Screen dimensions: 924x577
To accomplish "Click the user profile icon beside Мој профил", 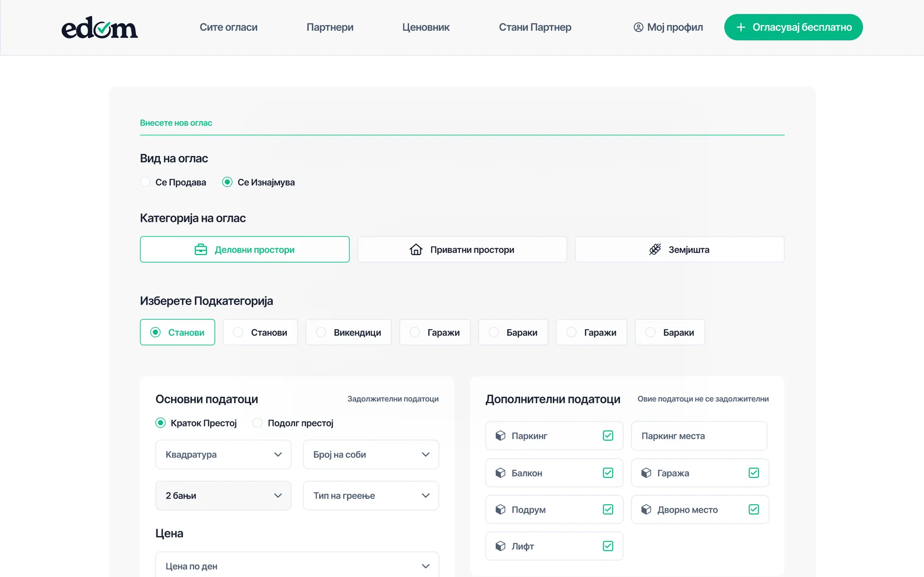I will coord(638,27).
